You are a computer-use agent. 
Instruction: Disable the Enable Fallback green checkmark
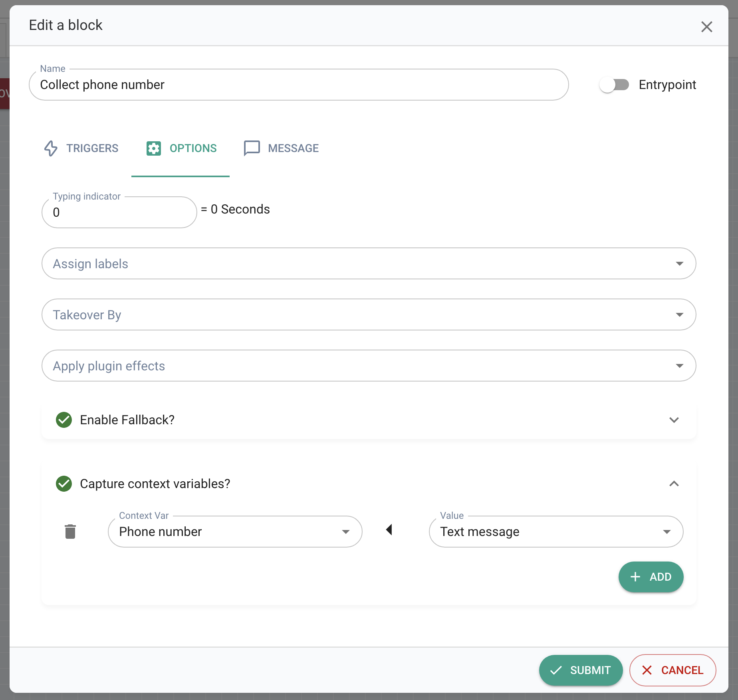[64, 420]
